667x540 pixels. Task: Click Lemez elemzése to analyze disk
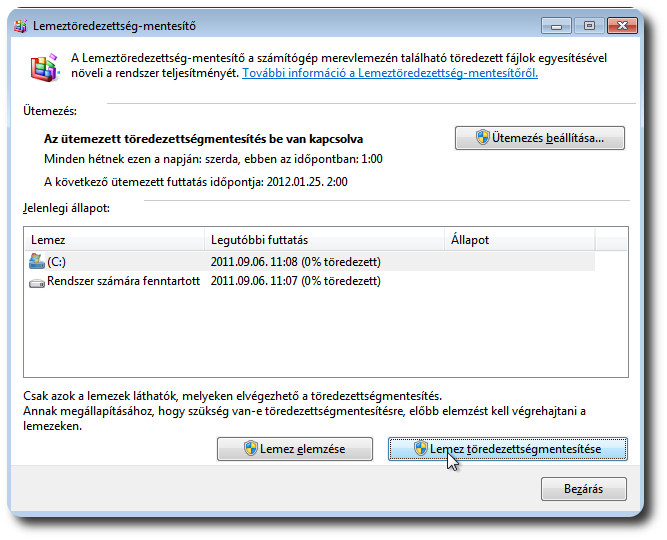tap(295, 449)
